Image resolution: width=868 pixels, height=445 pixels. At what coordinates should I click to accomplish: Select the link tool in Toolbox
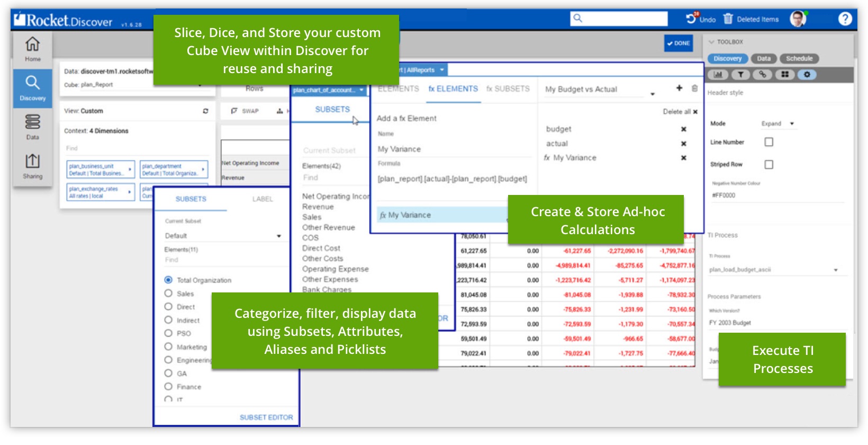(x=763, y=75)
